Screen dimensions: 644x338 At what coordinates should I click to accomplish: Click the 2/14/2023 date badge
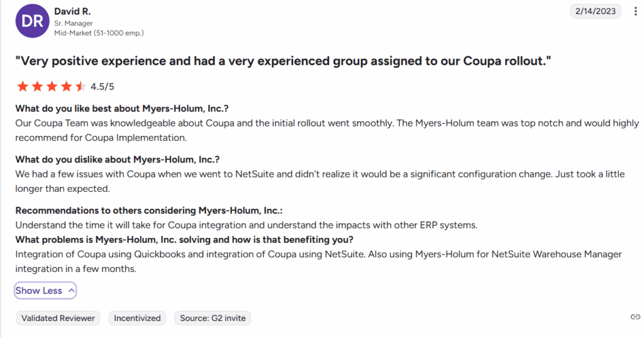pyautogui.click(x=596, y=11)
